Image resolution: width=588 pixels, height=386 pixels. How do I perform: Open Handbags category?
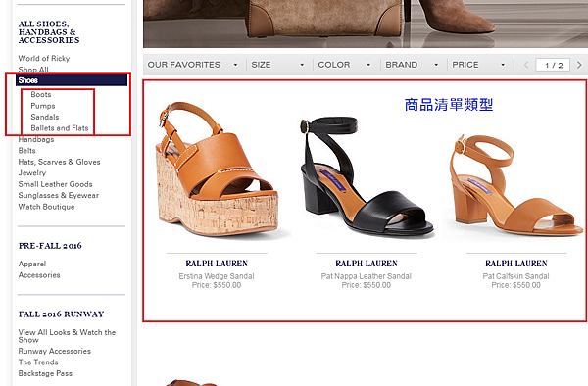pos(36,139)
